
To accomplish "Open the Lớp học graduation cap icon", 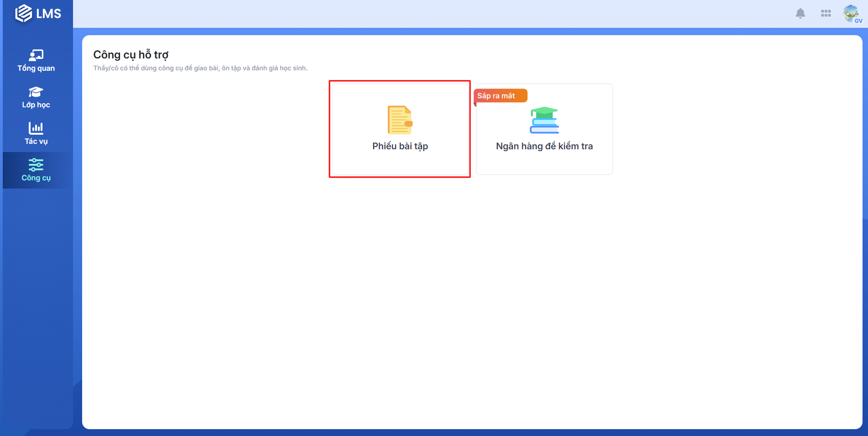I will click(36, 92).
